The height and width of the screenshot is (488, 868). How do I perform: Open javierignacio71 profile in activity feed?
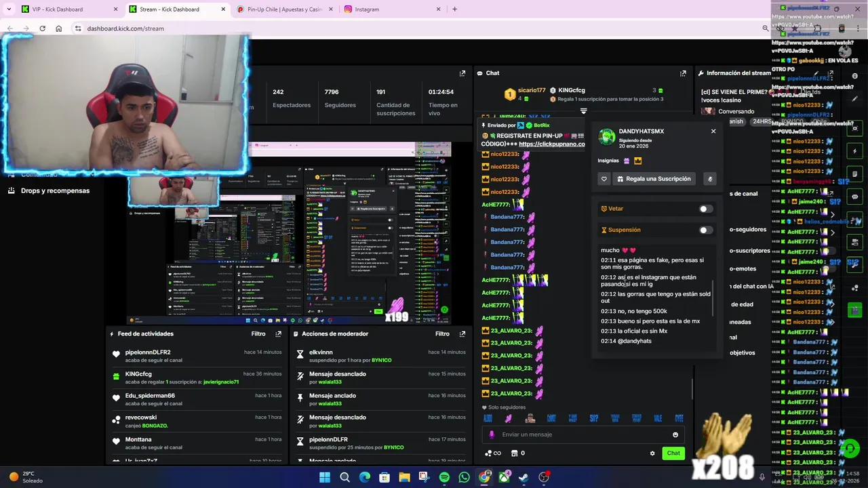[221, 382]
